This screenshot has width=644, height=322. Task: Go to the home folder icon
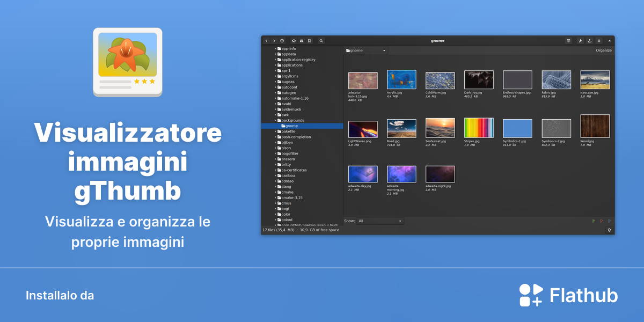294,41
